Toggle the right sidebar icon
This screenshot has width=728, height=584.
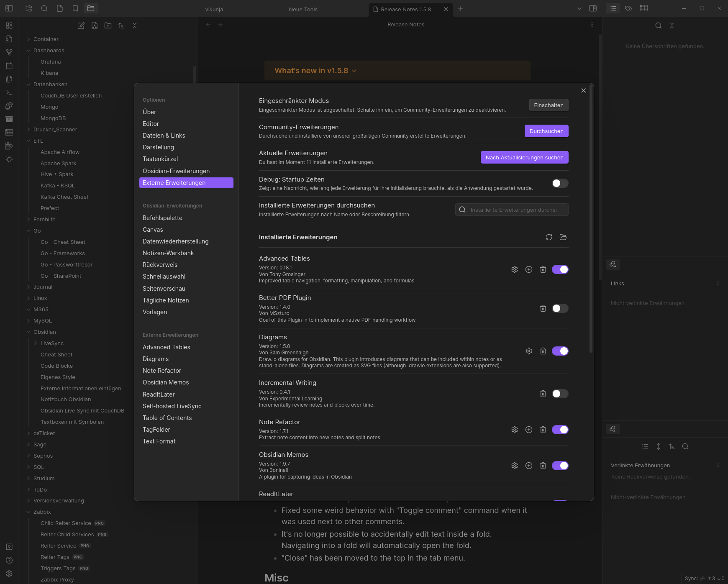click(593, 8)
